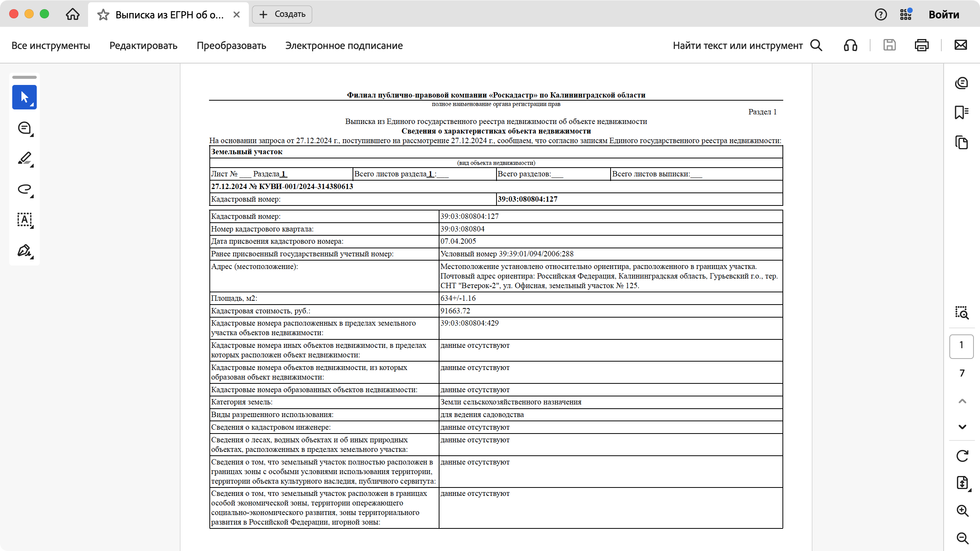Close the Выписка из ЕГРН tab
Viewport: 980px width, 551px height.
point(237,15)
